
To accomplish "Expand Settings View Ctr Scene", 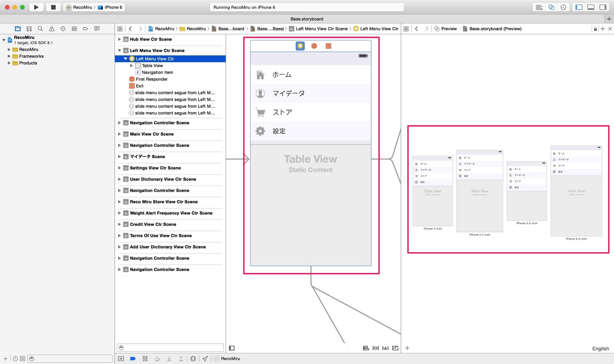I will click(x=119, y=168).
